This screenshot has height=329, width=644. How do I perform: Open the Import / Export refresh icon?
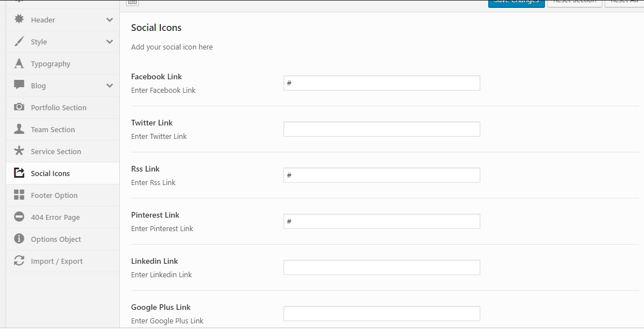[x=19, y=260]
